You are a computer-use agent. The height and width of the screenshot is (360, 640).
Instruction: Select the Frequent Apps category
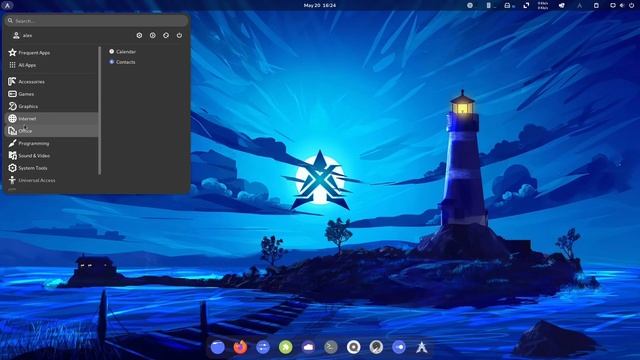pos(52,52)
